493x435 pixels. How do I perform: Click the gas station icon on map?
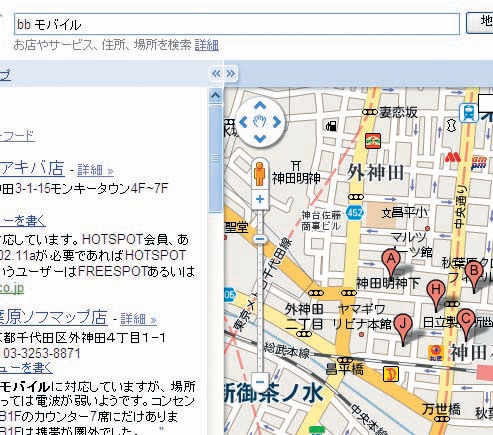click(331, 126)
